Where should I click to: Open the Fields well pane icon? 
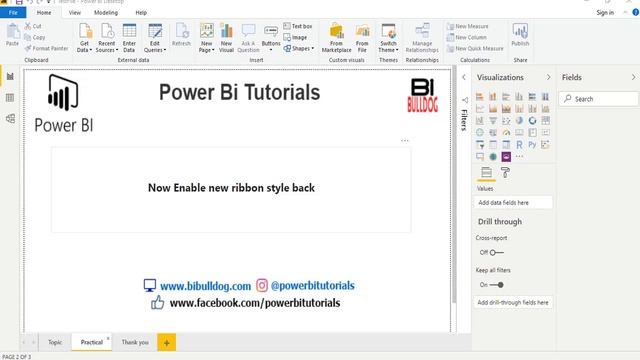(486, 172)
